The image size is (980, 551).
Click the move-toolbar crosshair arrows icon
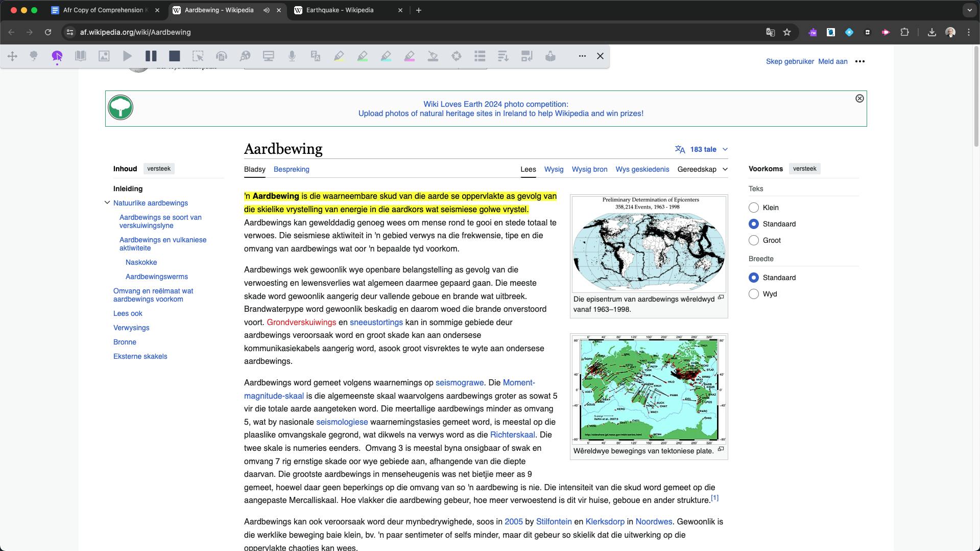pyautogui.click(x=12, y=56)
